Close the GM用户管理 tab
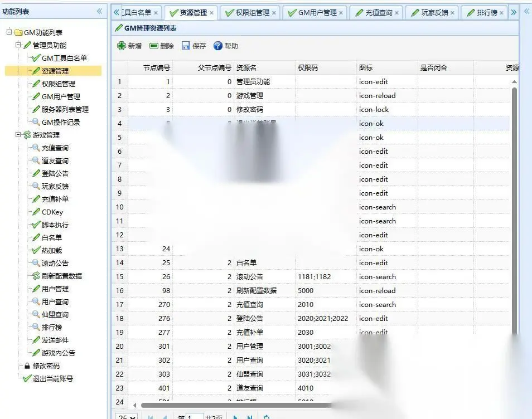This screenshot has width=532, height=419. [341, 13]
